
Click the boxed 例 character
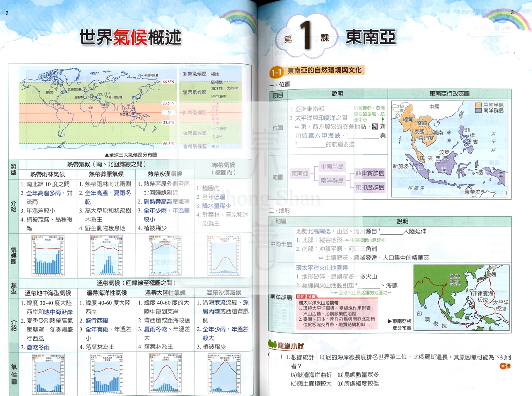375,126
